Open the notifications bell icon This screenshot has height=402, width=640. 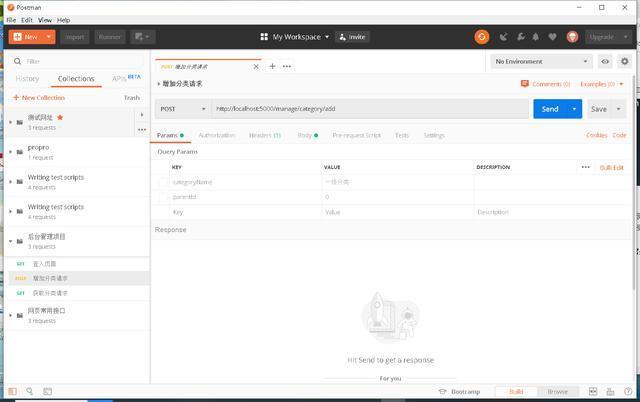(535, 37)
